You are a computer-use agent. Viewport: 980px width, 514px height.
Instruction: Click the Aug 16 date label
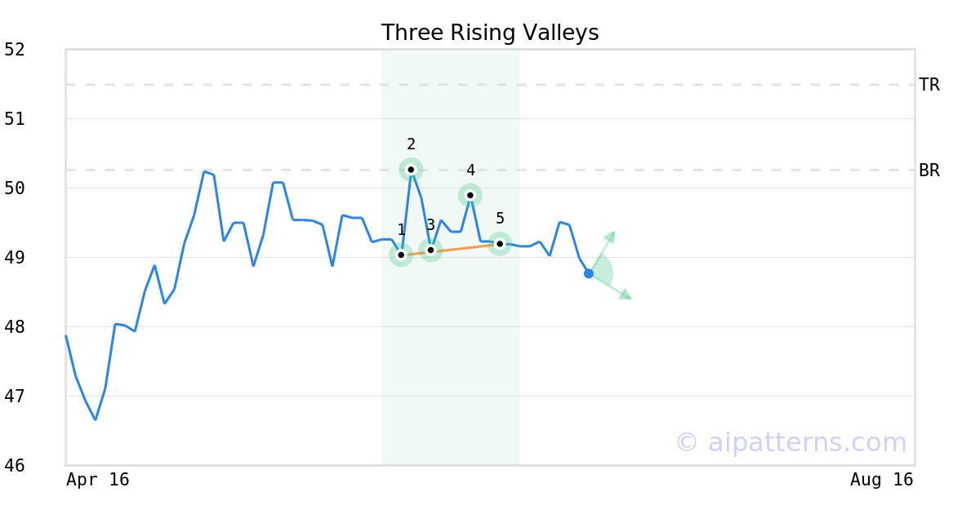pyautogui.click(x=881, y=480)
